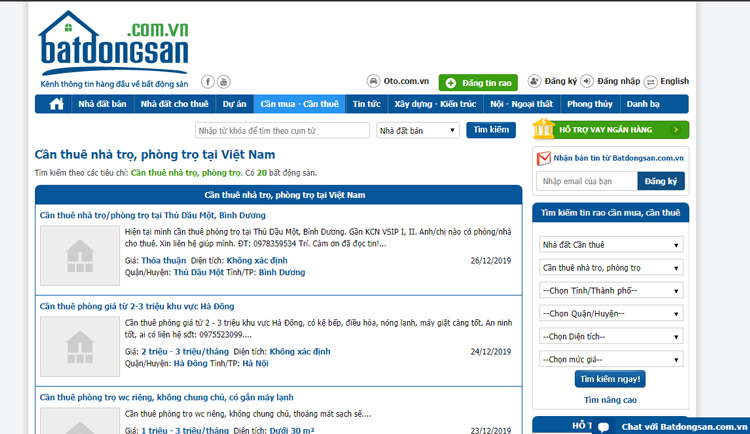750x434 pixels.
Task: Click the green search criteria Cần thuê nhà trọ, phòng trọ
Action: click(186, 173)
